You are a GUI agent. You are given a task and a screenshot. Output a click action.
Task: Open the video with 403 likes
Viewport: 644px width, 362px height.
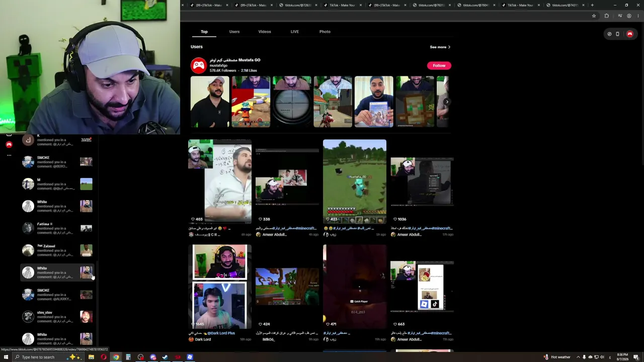pyautogui.click(x=220, y=182)
